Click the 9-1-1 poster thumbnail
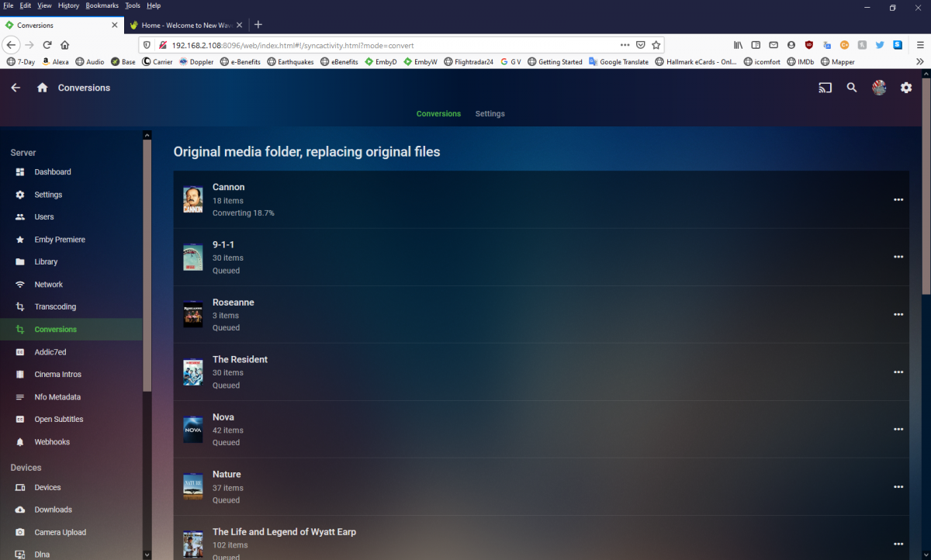The width and height of the screenshot is (931, 560). pyautogui.click(x=192, y=257)
